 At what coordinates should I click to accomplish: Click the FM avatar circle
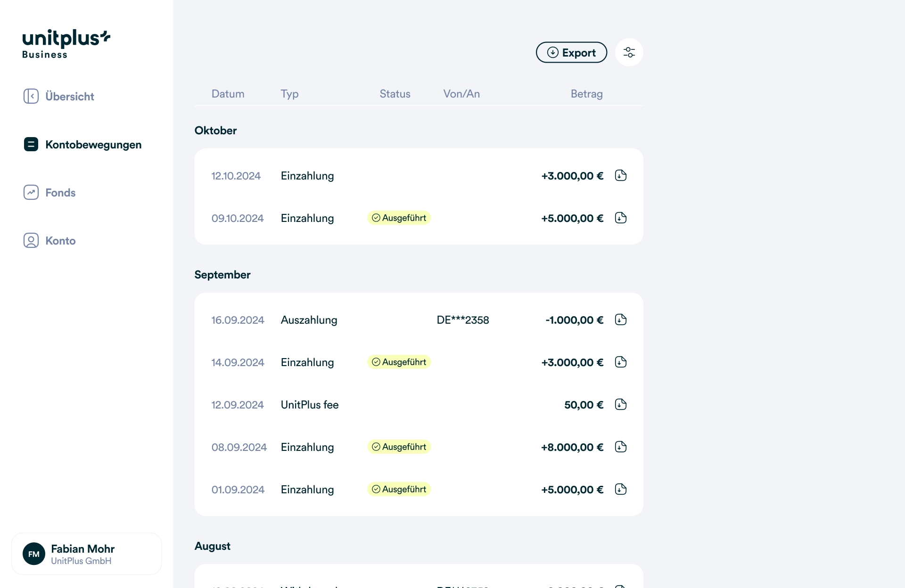(34, 554)
